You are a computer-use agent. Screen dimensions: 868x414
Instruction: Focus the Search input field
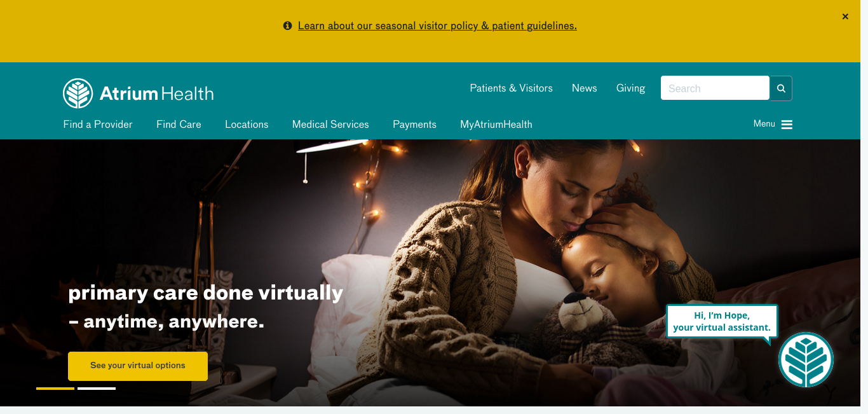tap(715, 88)
